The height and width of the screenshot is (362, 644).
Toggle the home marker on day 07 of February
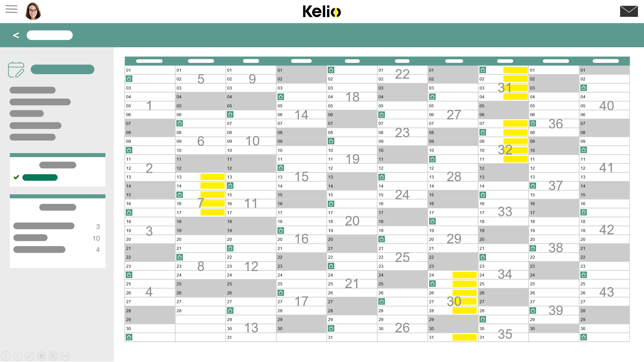coord(179,123)
